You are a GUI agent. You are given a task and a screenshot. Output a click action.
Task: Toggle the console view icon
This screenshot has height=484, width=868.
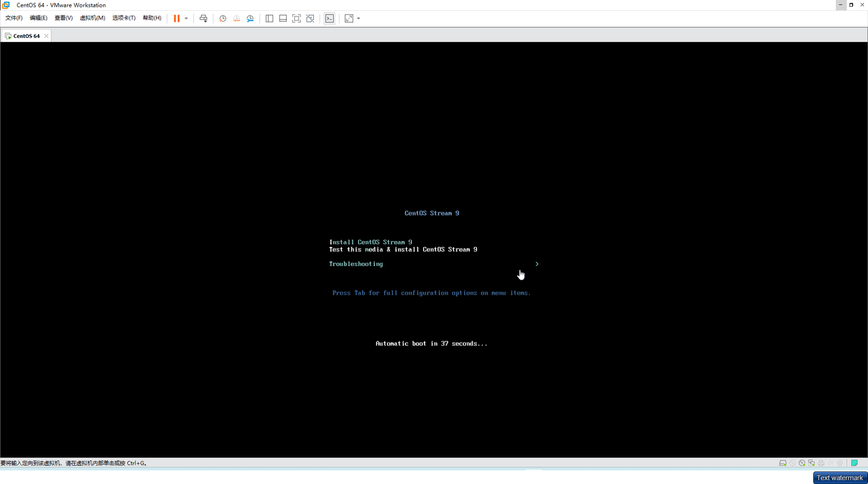[329, 18]
